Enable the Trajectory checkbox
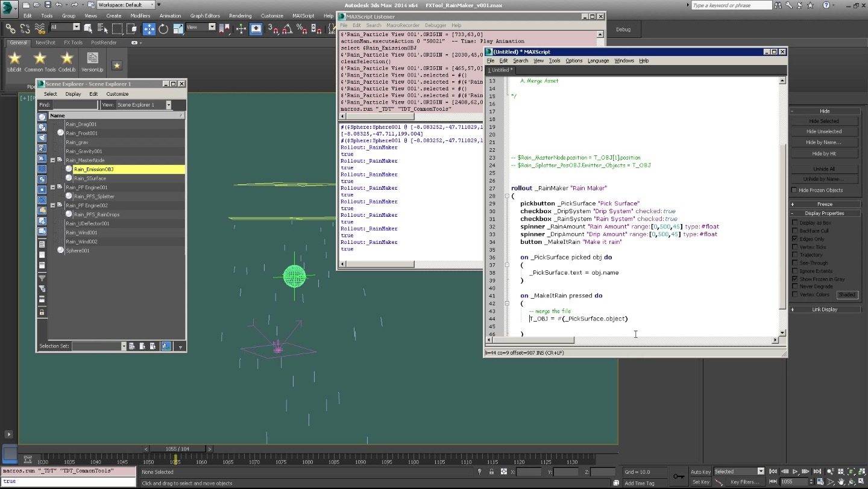868x489 pixels. (x=795, y=255)
